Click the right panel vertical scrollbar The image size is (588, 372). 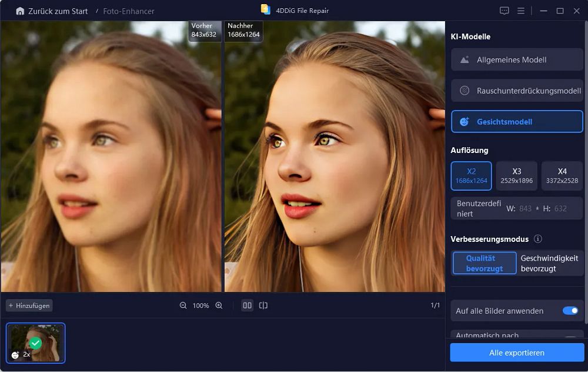tap(586, 172)
